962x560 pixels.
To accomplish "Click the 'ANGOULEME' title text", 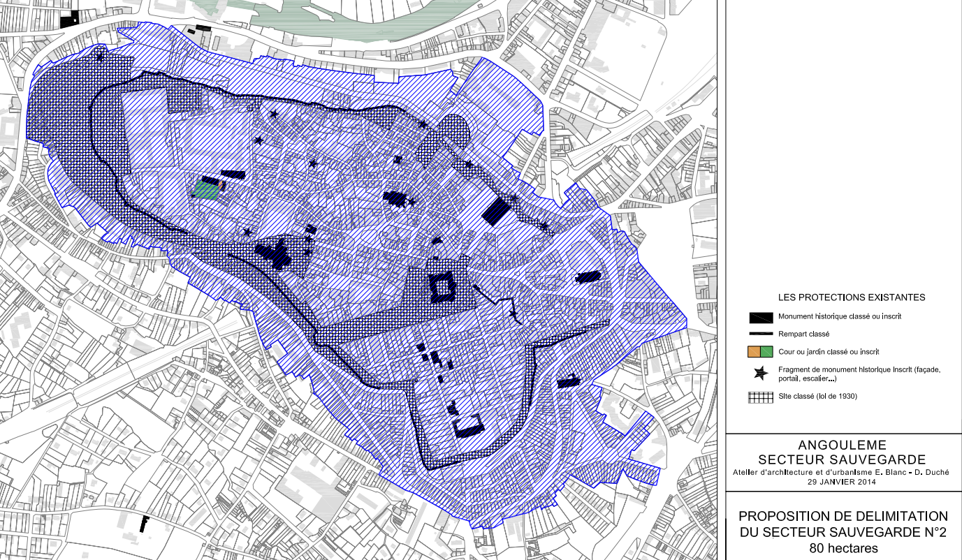I will (843, 445).
